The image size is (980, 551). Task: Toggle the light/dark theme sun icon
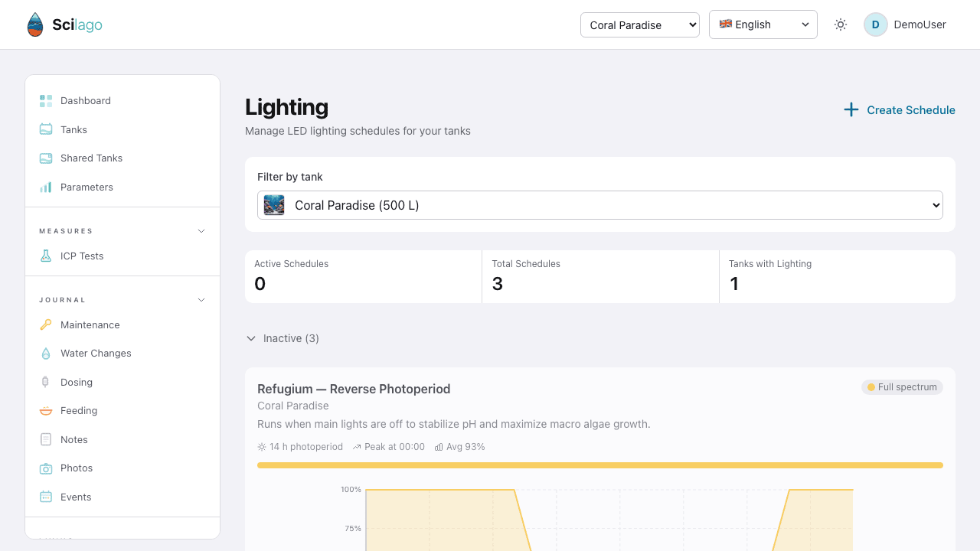tap(841, 24)
